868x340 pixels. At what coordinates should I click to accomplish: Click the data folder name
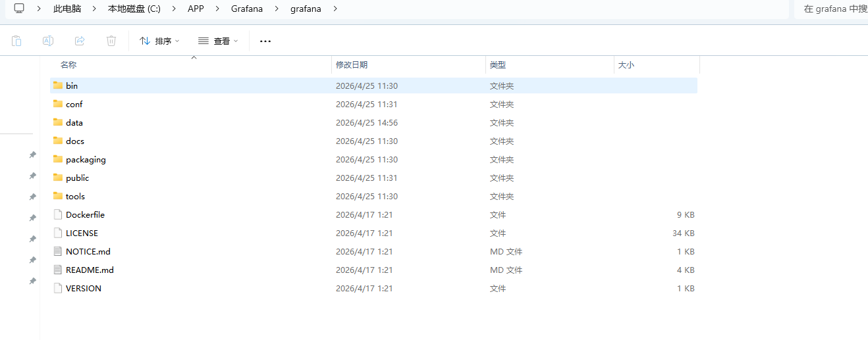click(x=74, y=122)
